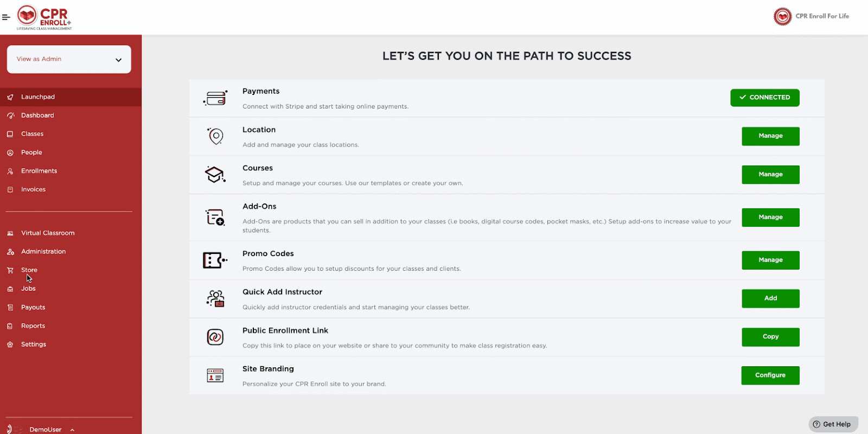Open Store in the sidebar

tap(29, 270)
